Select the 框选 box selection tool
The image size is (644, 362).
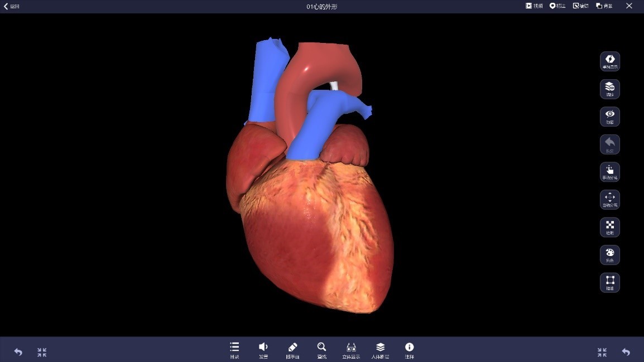pos(610,282)
